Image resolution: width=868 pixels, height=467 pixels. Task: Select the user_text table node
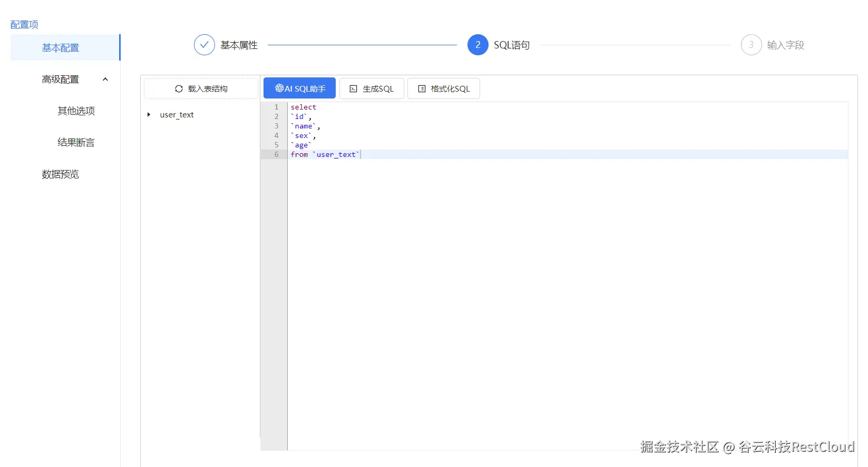177,115
